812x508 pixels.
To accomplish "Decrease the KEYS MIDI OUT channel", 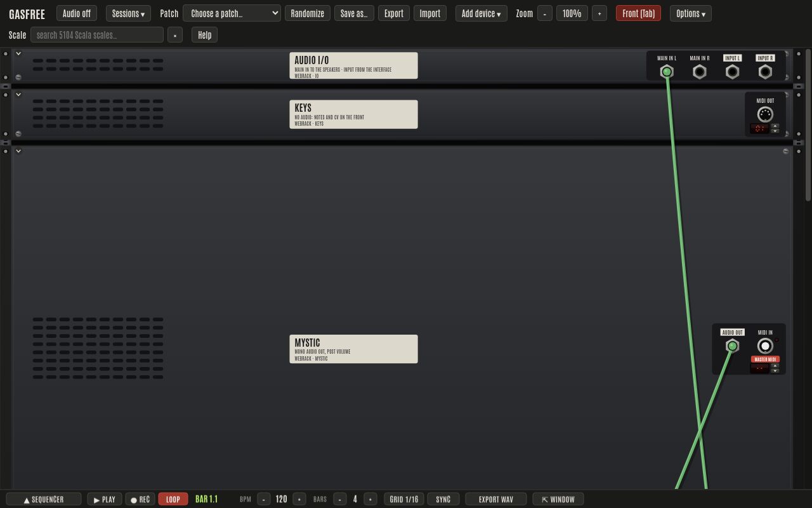I will [x=775, y=131].
